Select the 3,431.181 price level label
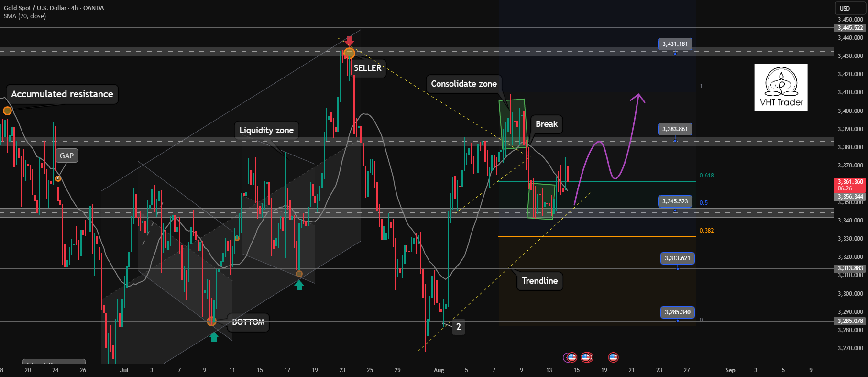Screen dimensions: 868x377 pos(675,44)
